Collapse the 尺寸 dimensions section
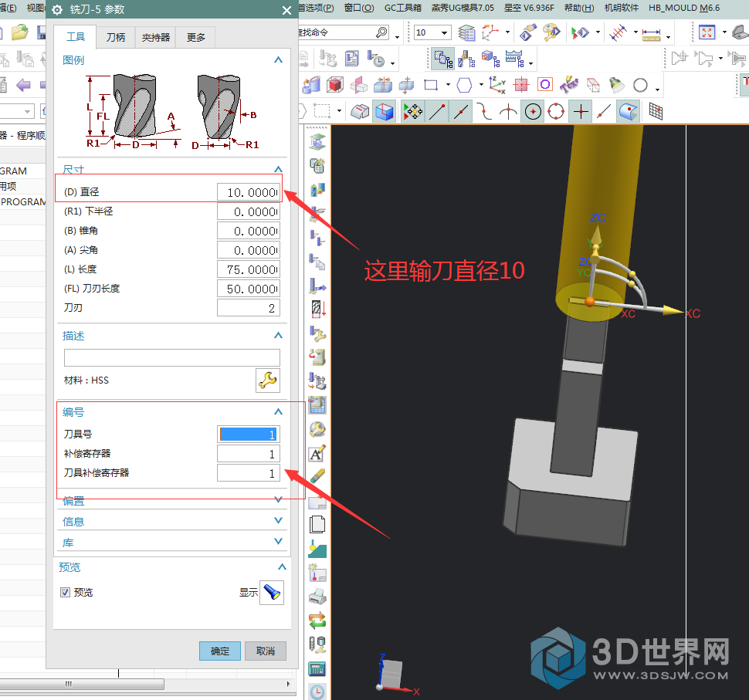 pyautogui.click(x=279, y=169)
